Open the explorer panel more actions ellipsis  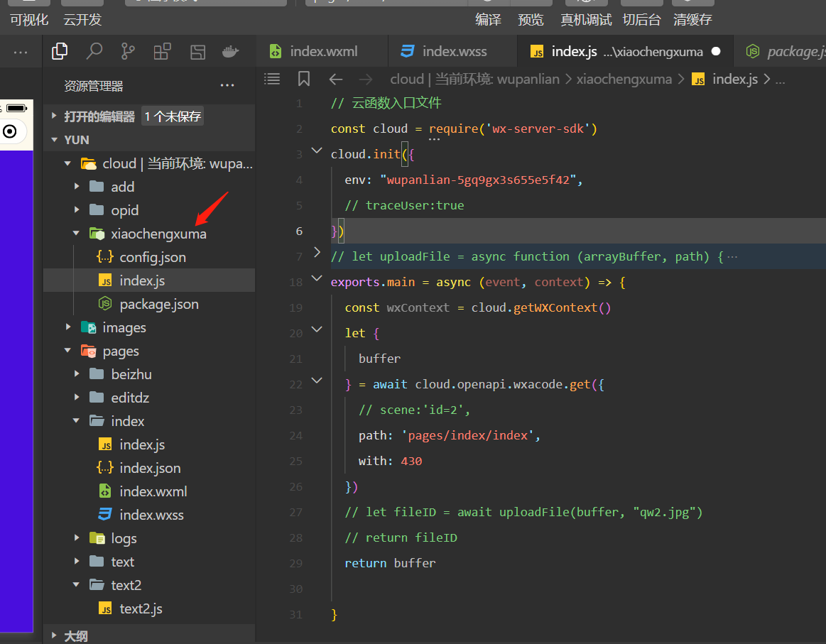[227, 85]
